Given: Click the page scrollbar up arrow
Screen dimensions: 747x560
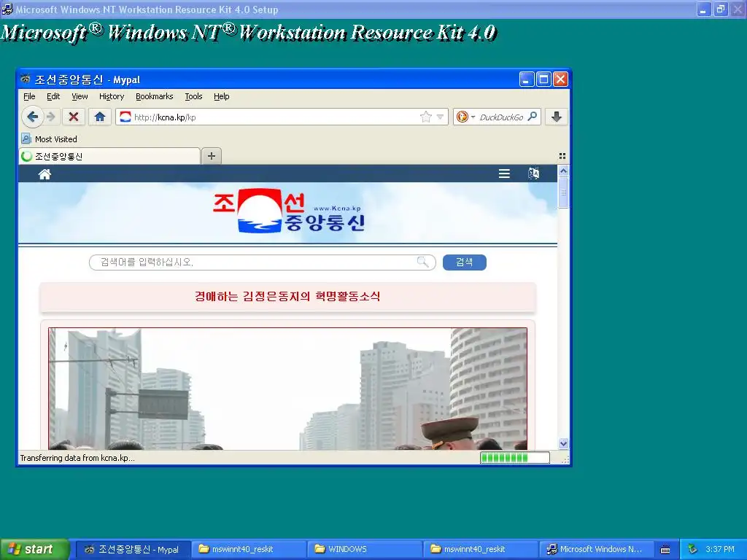Looking at the screenshot, I should 563,171.
